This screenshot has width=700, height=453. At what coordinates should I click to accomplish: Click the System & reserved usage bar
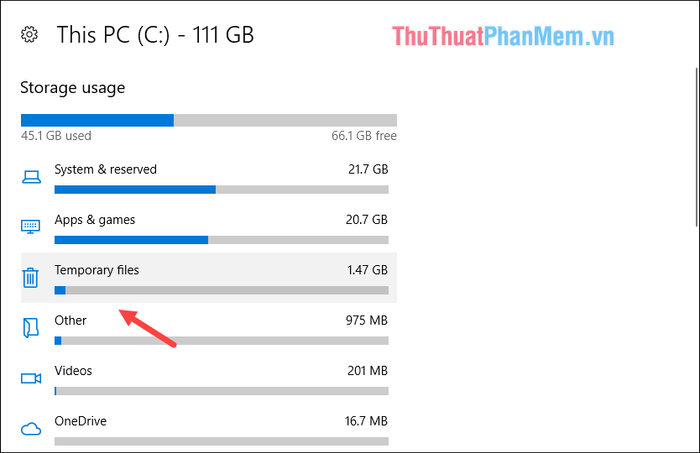pyautogui.click(x=221, y=190)
